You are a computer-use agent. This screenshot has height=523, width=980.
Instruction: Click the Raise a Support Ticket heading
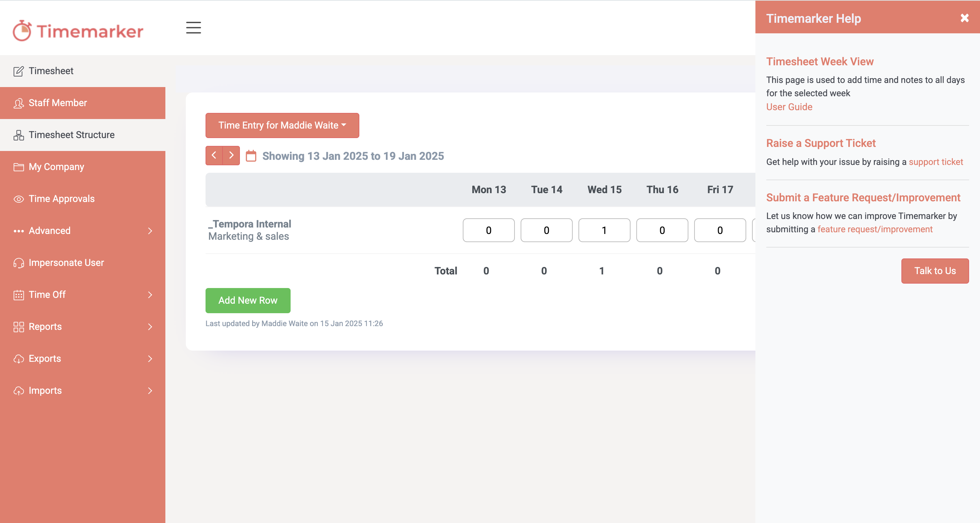pyautogui.click(x=821, y=143)
